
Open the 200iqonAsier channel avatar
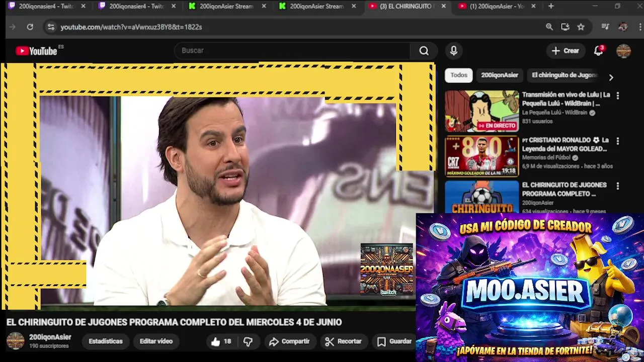click(15, 341)
